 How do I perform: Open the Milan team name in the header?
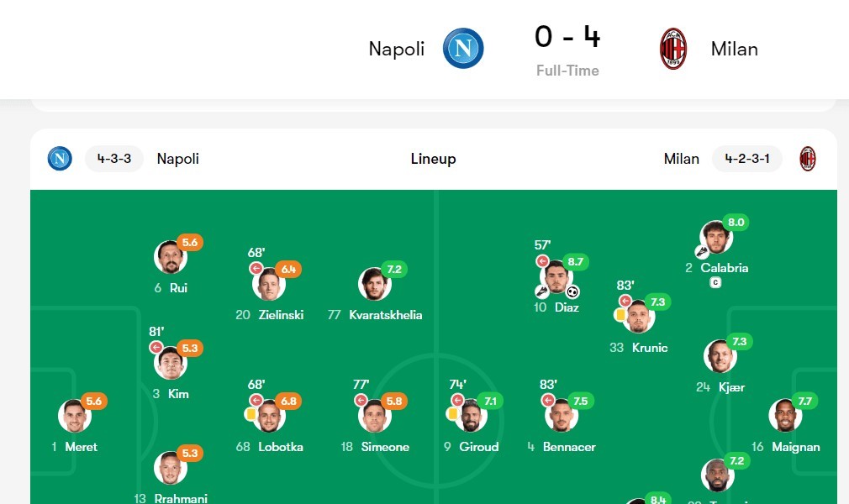click(x=734, y=49)
